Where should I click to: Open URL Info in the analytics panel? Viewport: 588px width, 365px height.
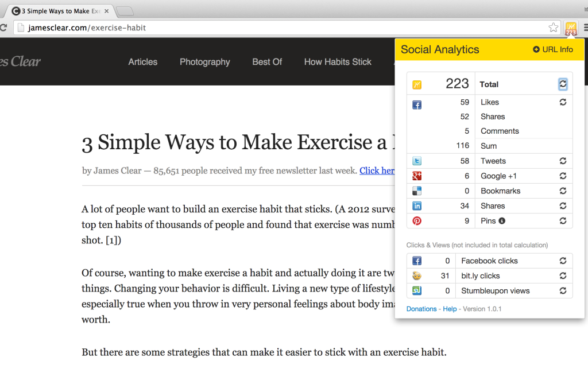pyautogui.click(x=552, y=50)
